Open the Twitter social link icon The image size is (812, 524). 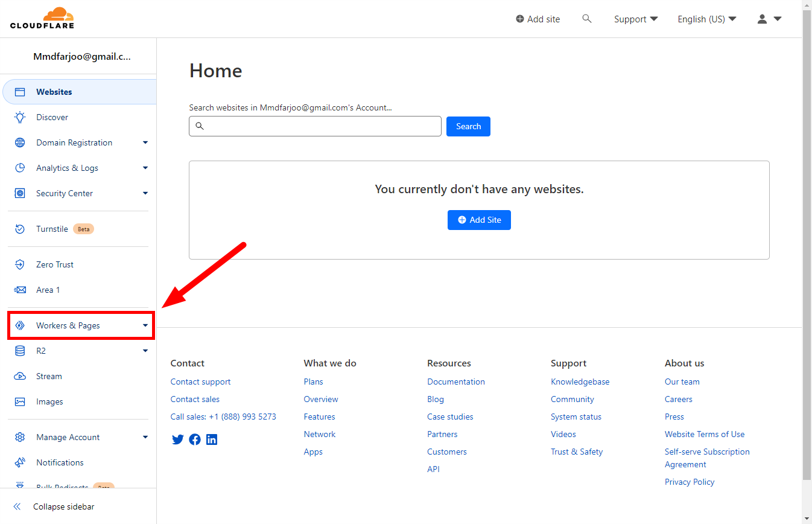tap(177, 439)
